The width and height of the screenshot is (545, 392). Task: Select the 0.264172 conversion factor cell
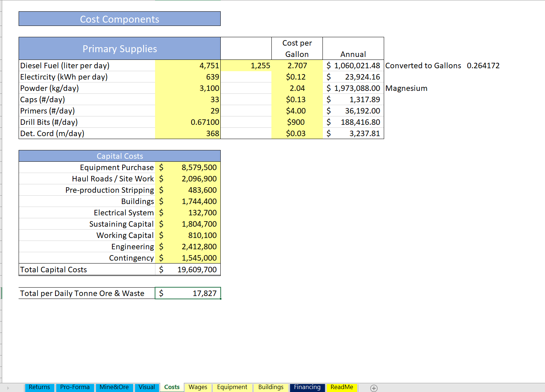pos(483,66)
